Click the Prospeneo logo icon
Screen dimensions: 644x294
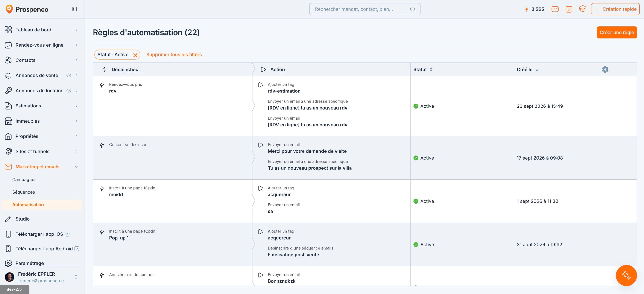[9, 9]
